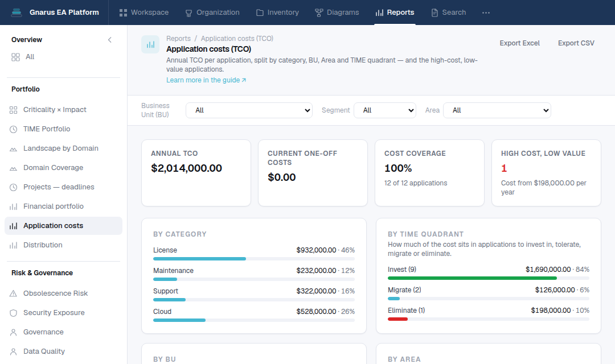Open the Data Quality report
This screenshot has height=364, width=615.
click(64, 351)
